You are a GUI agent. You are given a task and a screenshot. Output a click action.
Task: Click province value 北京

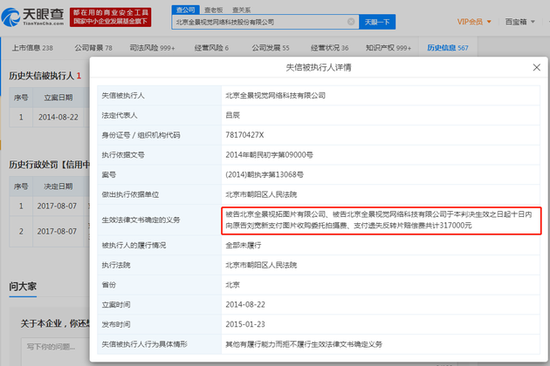pos(233,285)
